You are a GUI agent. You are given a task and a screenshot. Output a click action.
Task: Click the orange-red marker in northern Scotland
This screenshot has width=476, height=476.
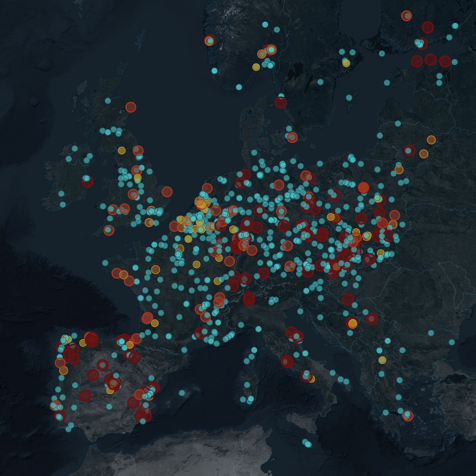point(131,107)
